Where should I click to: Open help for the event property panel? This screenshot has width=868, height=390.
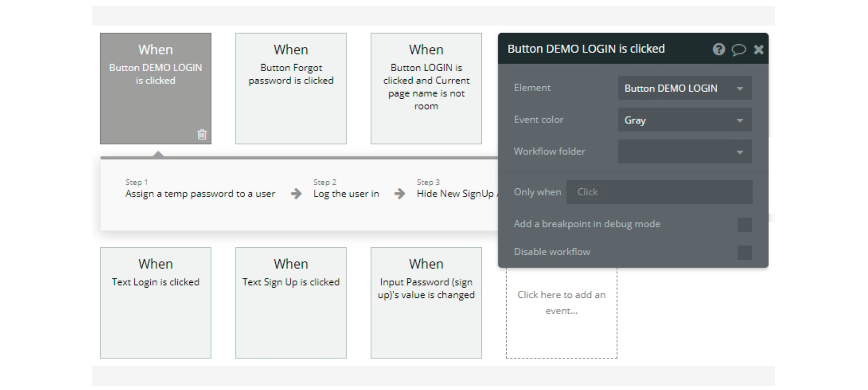point(719,49)
